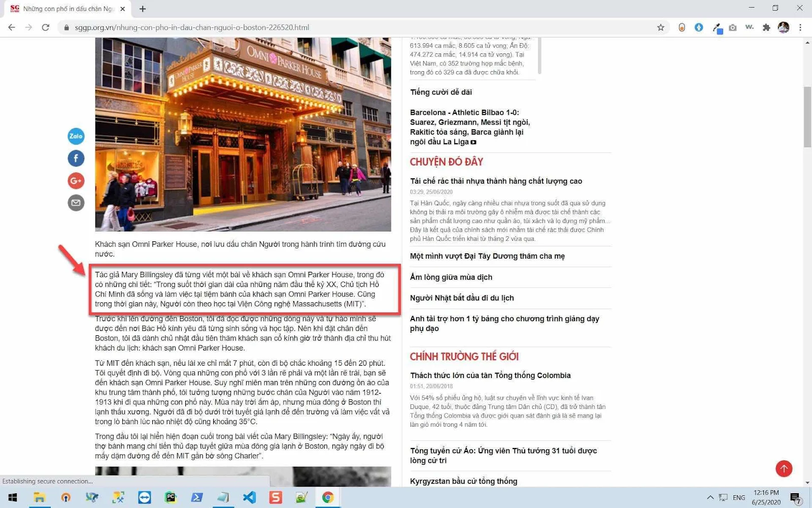Screen dimensions: 812x508
Task: Open PowerShell from the taskbar
Action: pyautogui.click(x=197, y=497)
